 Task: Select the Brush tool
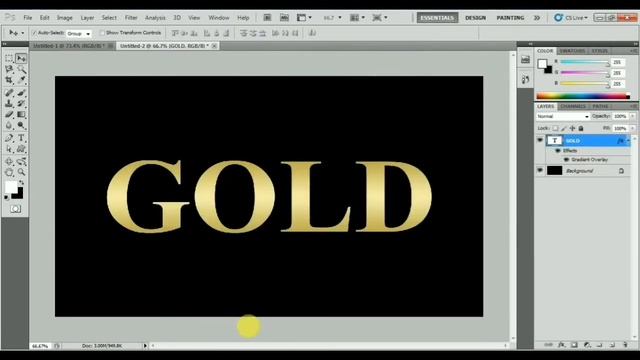tap(21, 93)
